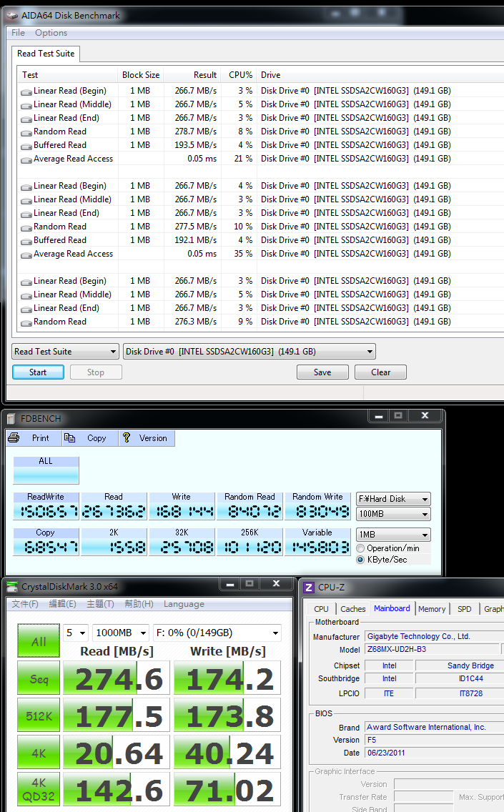Click drive icon of Random Read 278.7 MB/s
This screenshot has width=504, height=812.
coord(26,132)
